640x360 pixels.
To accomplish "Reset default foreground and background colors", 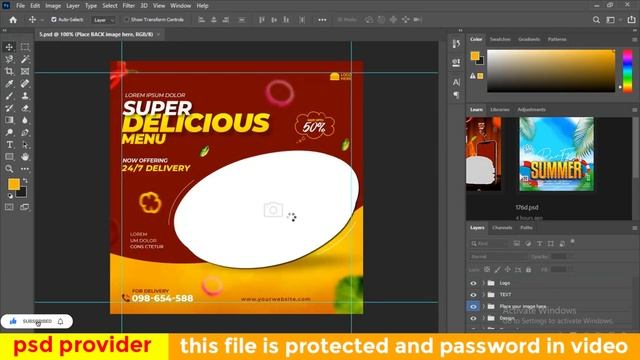I will (10, 196).
